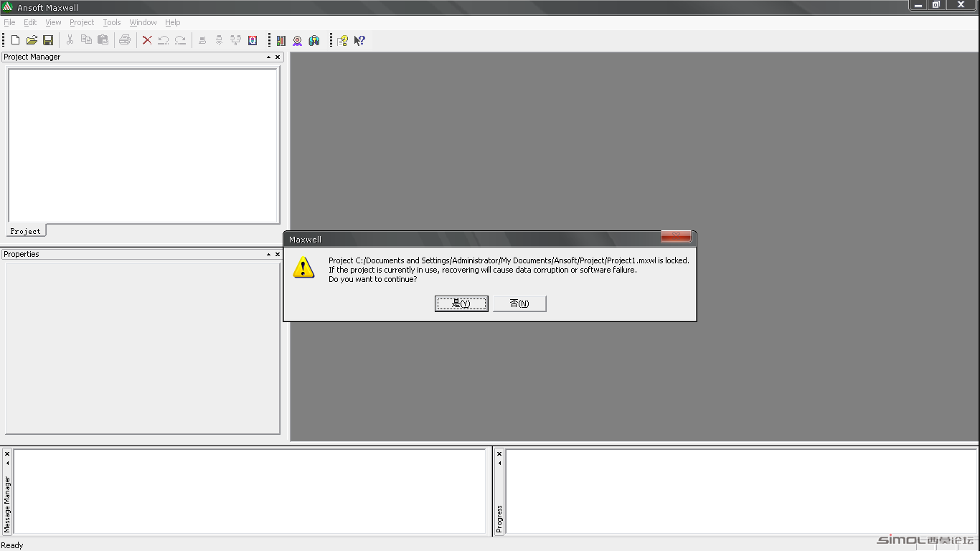Open the Project menu

point(82,22)
